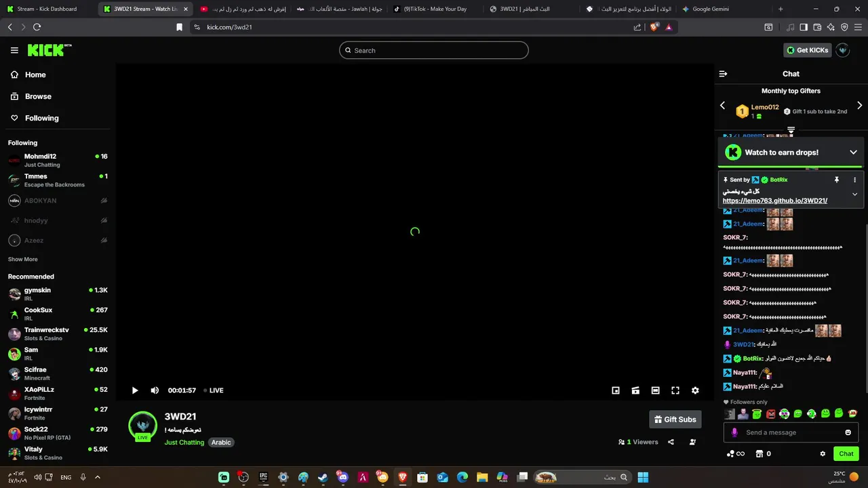This screenshot has width=868, height=488.
Task: Click follow user icon beside share
Action: pos(692,442)
